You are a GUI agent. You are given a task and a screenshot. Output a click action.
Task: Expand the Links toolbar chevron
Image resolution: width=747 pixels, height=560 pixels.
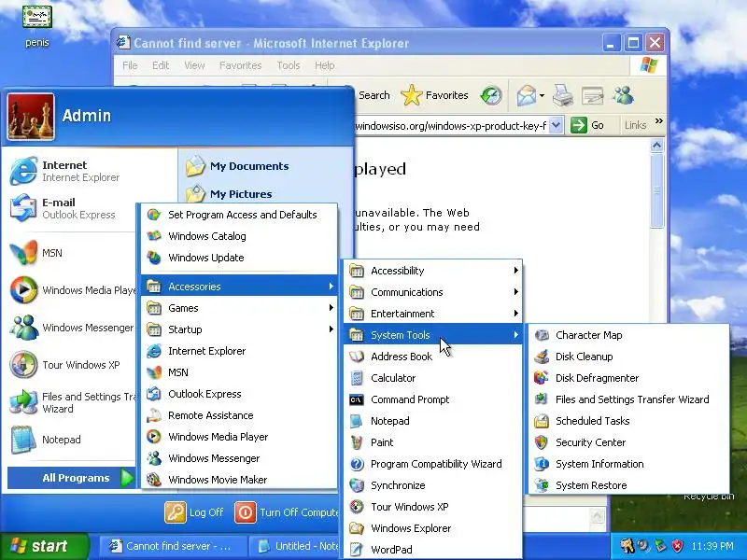pyautogui.click(x=659, y=121)
